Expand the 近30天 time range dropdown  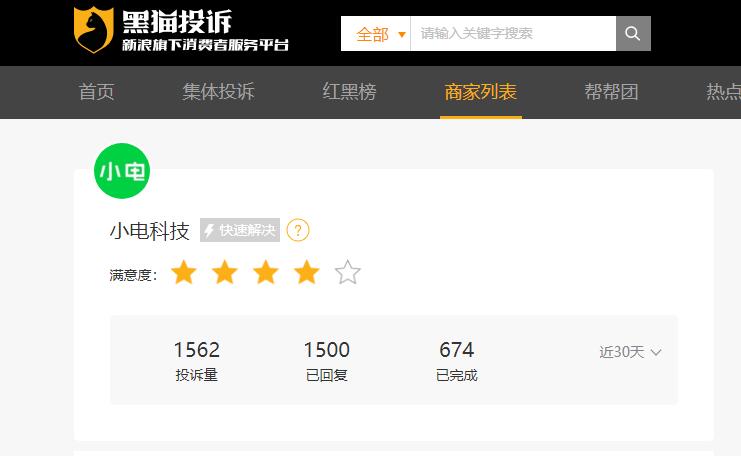(x=630, y=352)
